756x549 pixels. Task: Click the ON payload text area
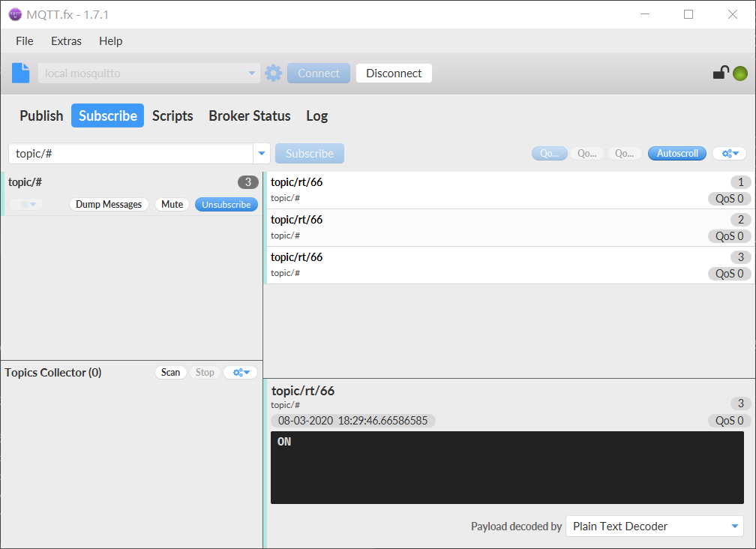click(x=507, y=467)
